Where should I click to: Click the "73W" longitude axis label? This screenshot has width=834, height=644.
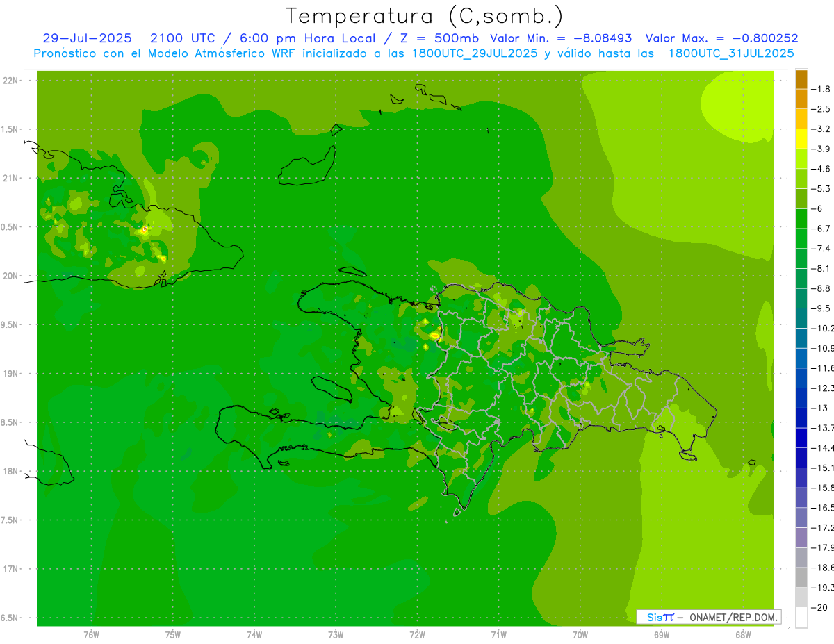point(336,634)
